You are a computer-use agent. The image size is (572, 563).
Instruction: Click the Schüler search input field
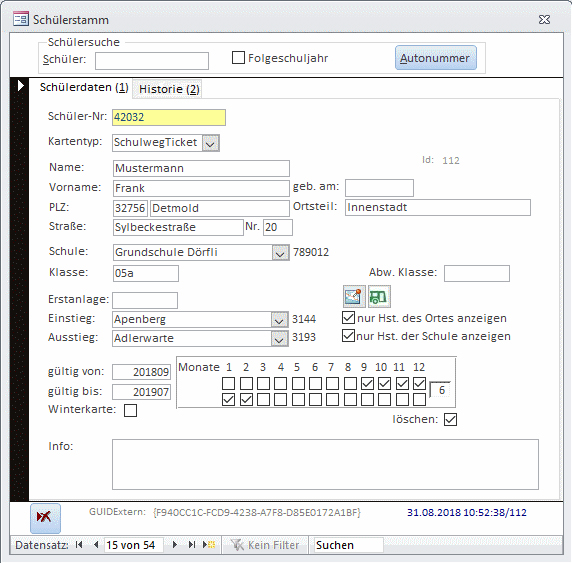click(x=152, y=61)
